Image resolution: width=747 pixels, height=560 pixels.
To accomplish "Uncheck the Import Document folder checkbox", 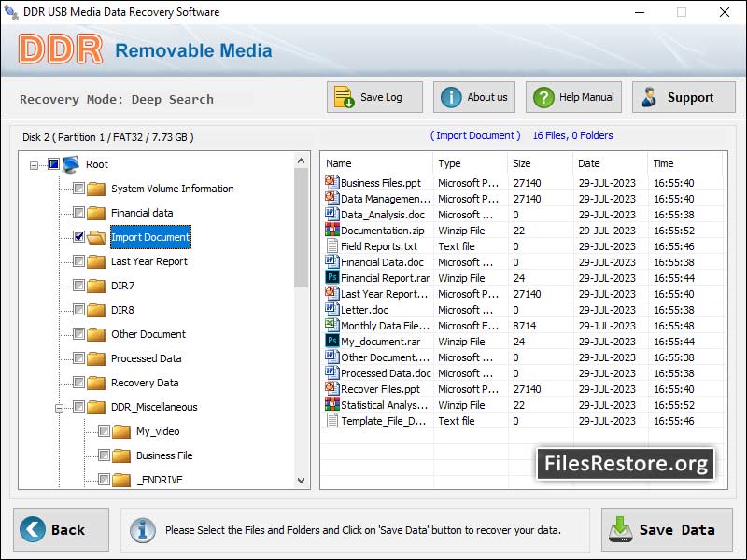I will [x=80, y=237].
